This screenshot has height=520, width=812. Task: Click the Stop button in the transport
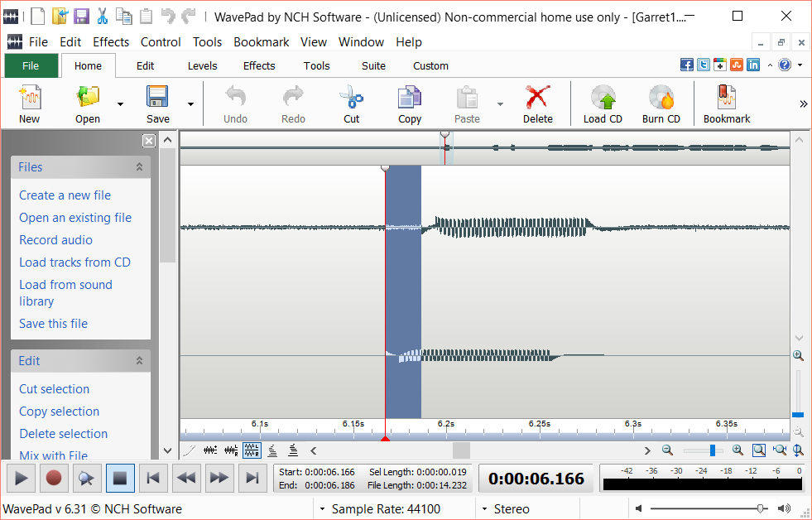pos(120,478)
